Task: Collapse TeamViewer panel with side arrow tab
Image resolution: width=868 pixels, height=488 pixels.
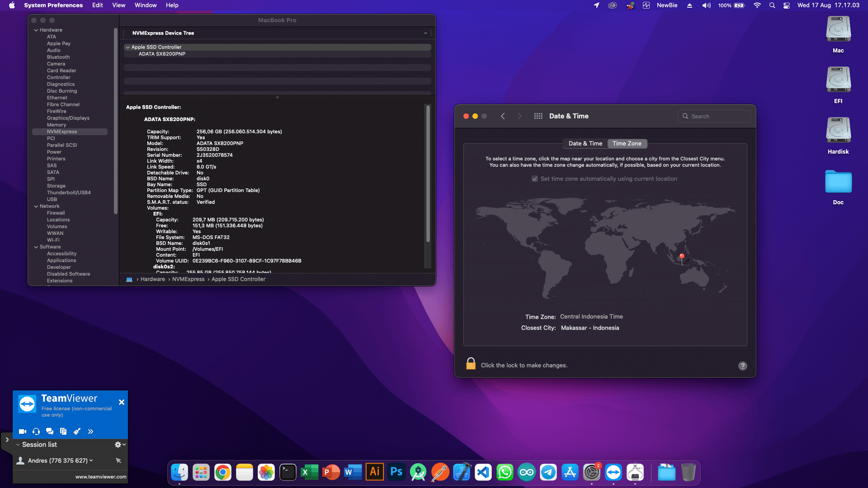Action: click(7, 440)
